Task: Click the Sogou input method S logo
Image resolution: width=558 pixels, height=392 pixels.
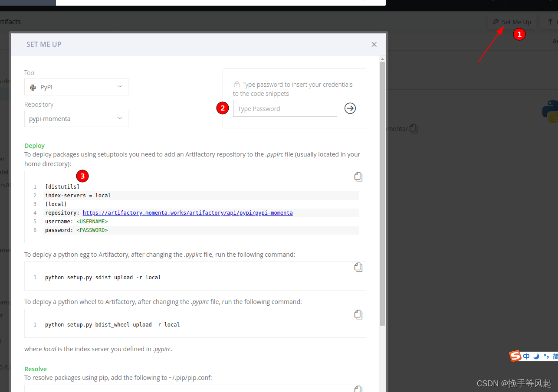Action: [515, 356]
